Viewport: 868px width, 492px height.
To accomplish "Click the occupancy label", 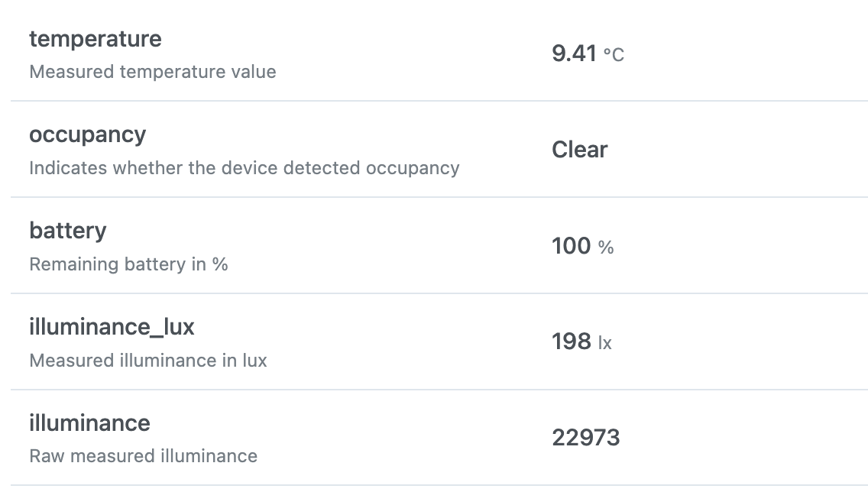I will [87, 135].
